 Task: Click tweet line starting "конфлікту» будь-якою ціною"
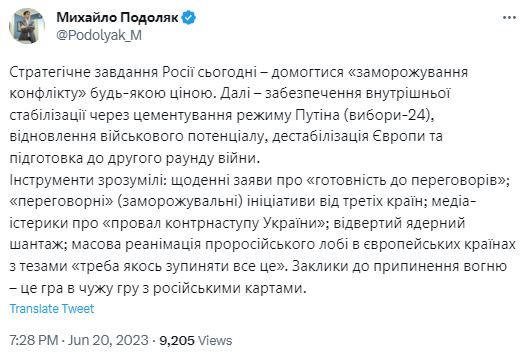(x=230, y=94)
